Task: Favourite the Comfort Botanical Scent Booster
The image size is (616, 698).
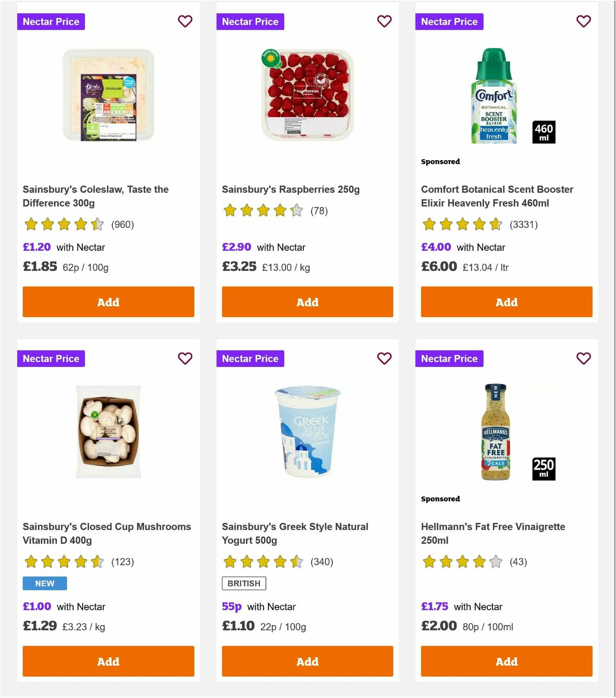Action: point(583,22)
